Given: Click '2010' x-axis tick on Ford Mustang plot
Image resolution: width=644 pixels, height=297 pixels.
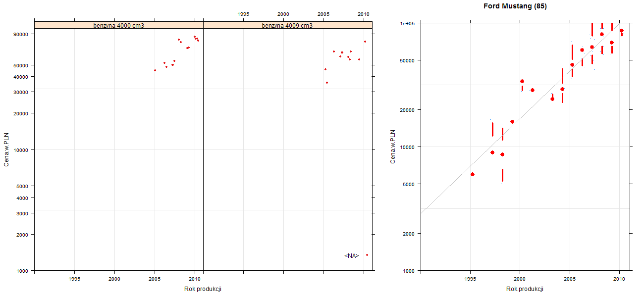Looking at the screenshot, I should click(x=619, y=280).
